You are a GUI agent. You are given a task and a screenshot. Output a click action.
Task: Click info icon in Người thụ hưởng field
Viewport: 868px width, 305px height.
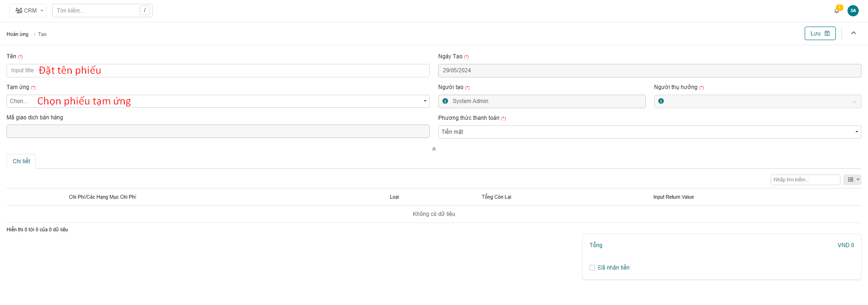coord(661,101)
